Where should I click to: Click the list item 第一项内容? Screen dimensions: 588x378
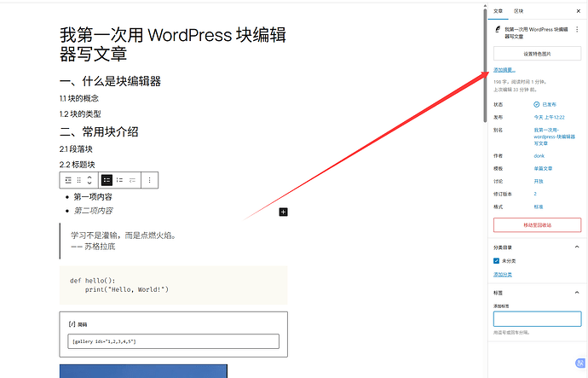point(93,197)
